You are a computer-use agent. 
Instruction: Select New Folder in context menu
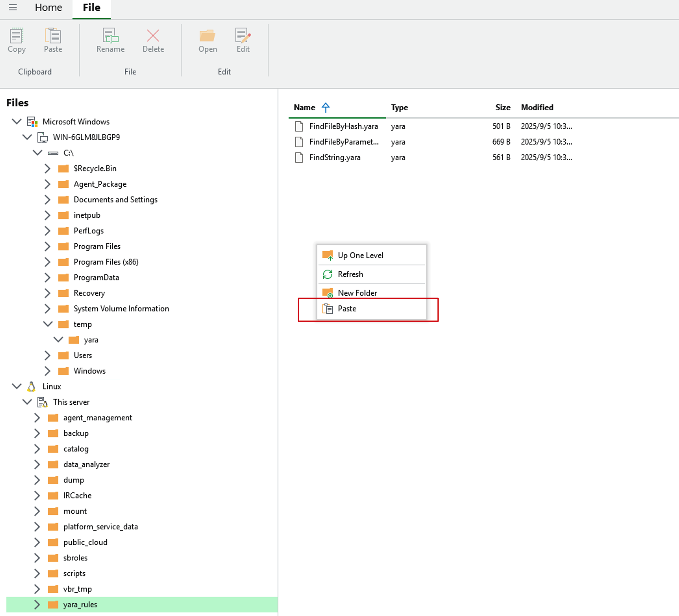tap(357, 293)
